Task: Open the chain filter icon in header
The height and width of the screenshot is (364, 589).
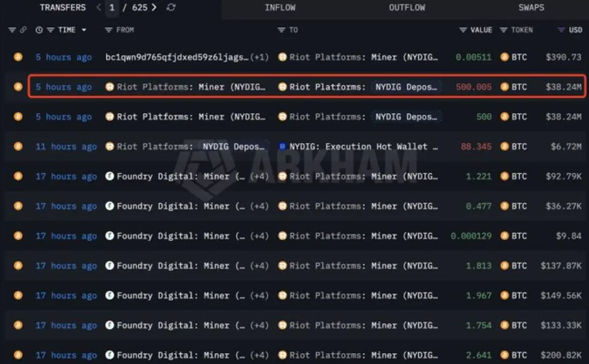Action: tap(12, 30)
